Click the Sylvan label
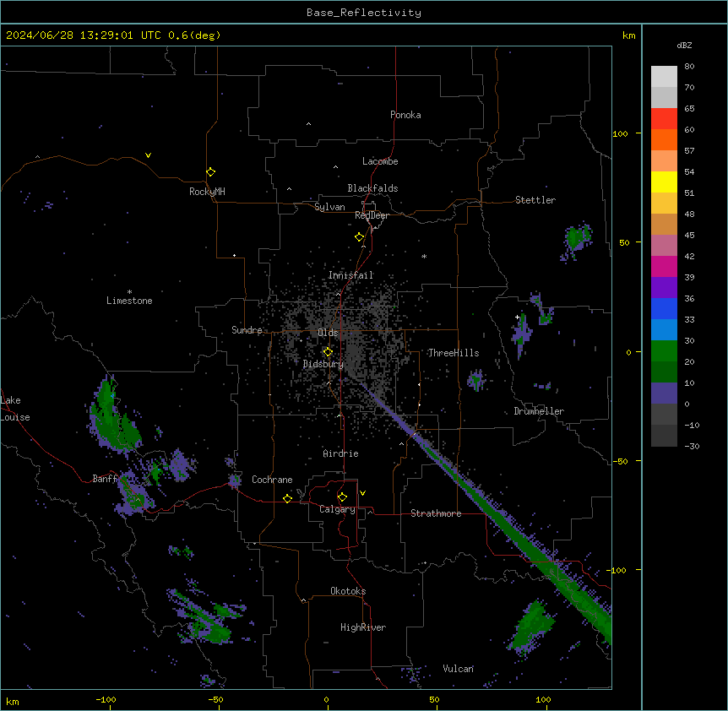Screen dimensions: 728x711 [x=329, y=207]
